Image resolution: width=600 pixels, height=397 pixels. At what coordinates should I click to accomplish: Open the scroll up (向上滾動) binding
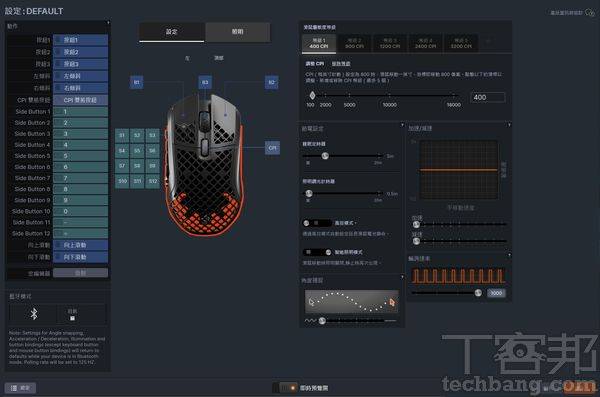coord(80,245)
